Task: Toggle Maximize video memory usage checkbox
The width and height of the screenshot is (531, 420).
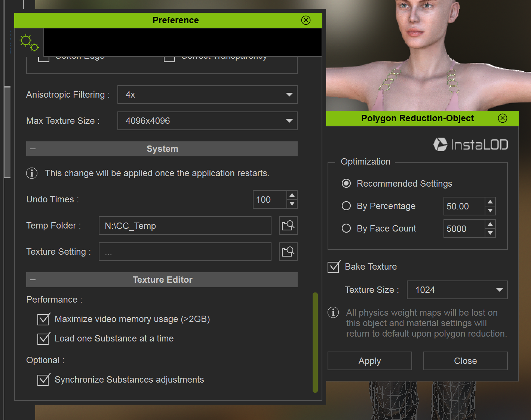Action: point(43,319)
